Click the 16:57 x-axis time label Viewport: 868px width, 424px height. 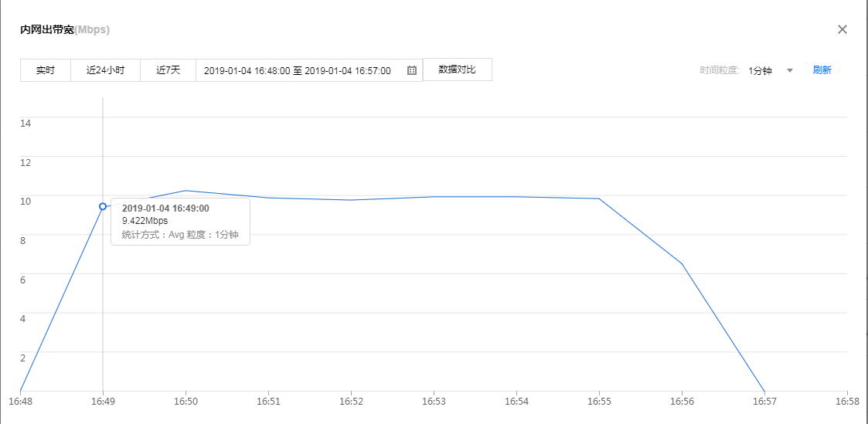pyautogui.click(x=764, y=402)
